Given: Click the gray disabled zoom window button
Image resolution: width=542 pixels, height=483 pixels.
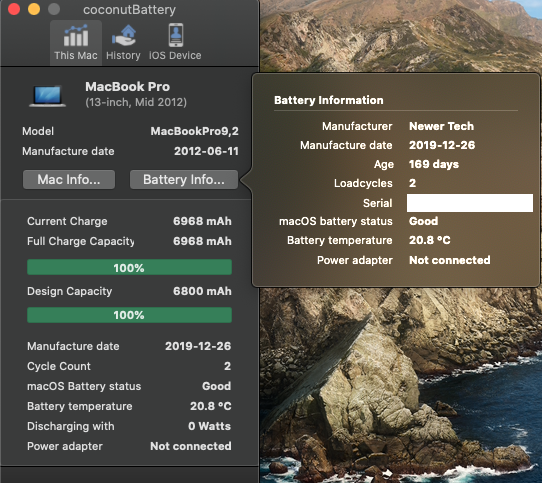Looking at the screenshot, I should click(x=54, y=9).
